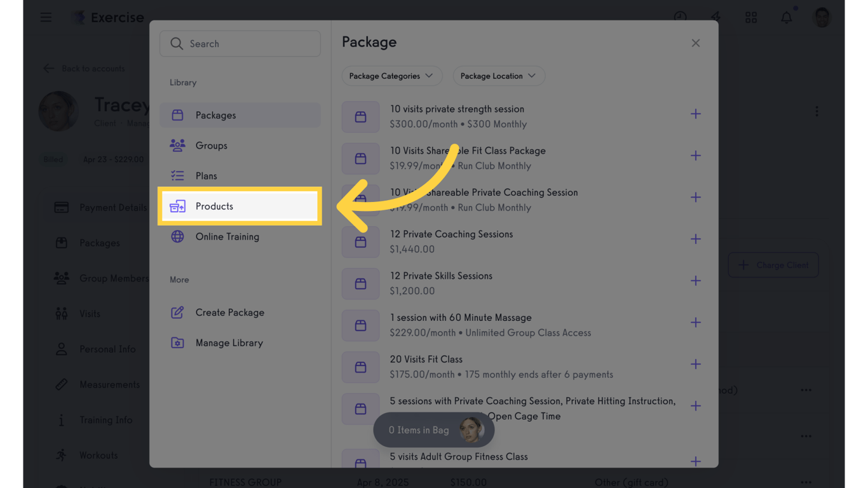The width and height of the screenshot is (868, 488).
Task: Click the Charge Client button
Action: pyautogui.click(x=773, y=265)
